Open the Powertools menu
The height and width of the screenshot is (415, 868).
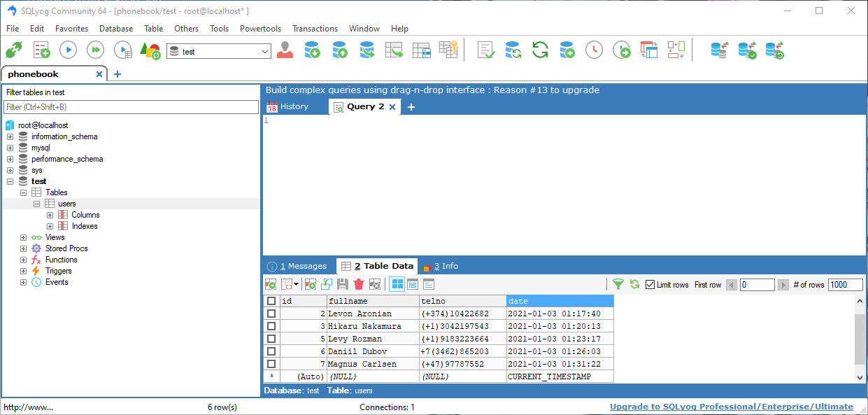click(x=260, y=29)
